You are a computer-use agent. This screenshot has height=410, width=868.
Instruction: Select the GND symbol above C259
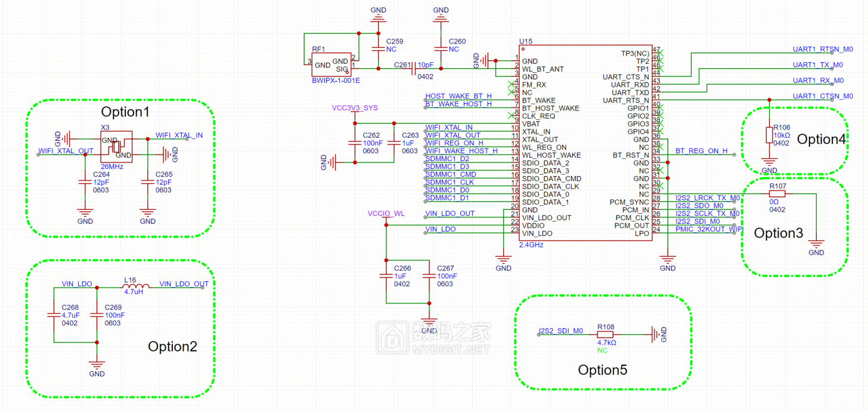pyautogui.click(x=378, y=18)
